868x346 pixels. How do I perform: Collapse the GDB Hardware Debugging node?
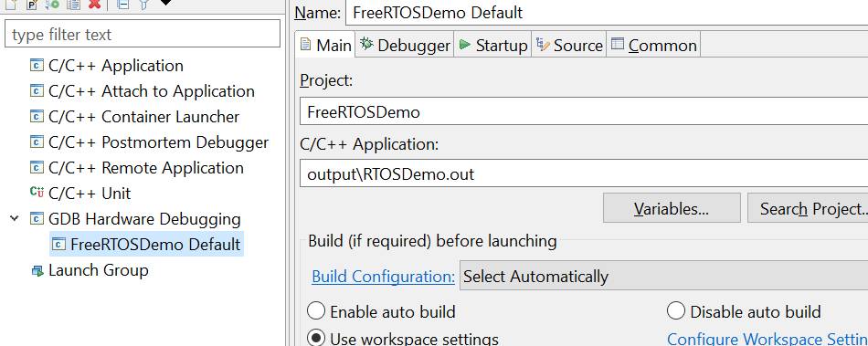(x=15, y=219)
